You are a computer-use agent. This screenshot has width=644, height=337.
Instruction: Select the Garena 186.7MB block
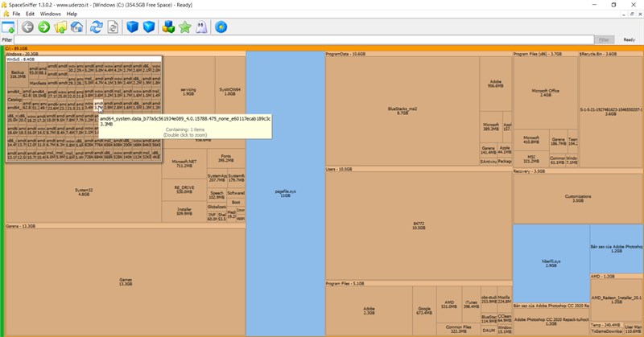[x=558, y=142]
